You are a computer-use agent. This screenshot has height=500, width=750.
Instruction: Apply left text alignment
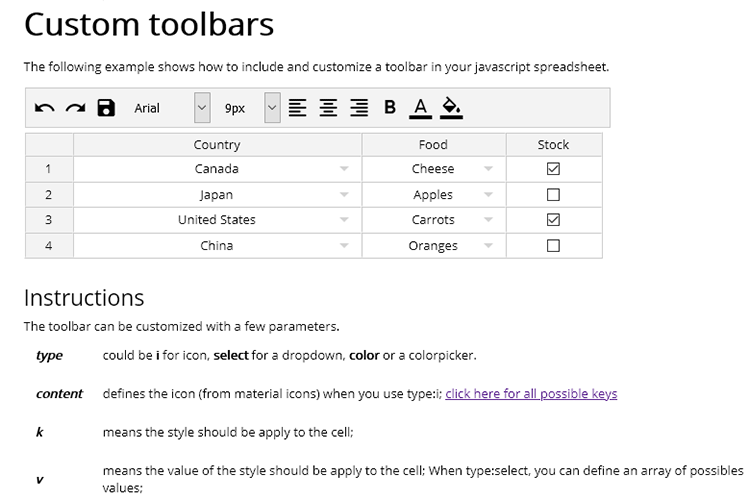[297, 108]
